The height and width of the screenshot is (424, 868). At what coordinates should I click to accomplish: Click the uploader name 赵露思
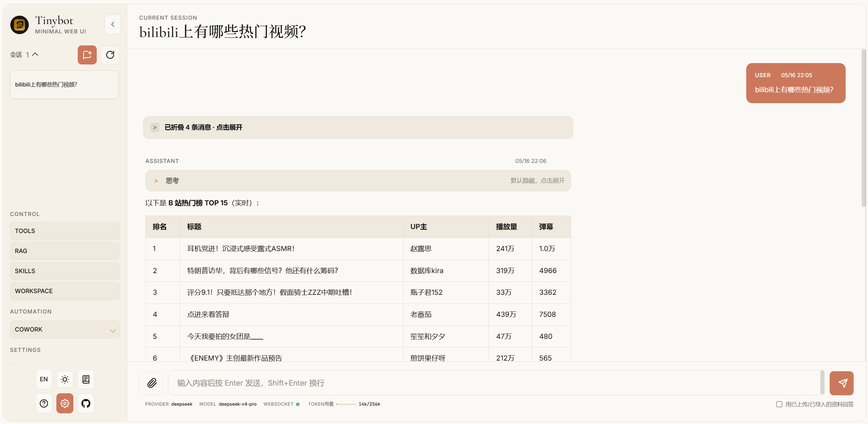tap(421, 249)
